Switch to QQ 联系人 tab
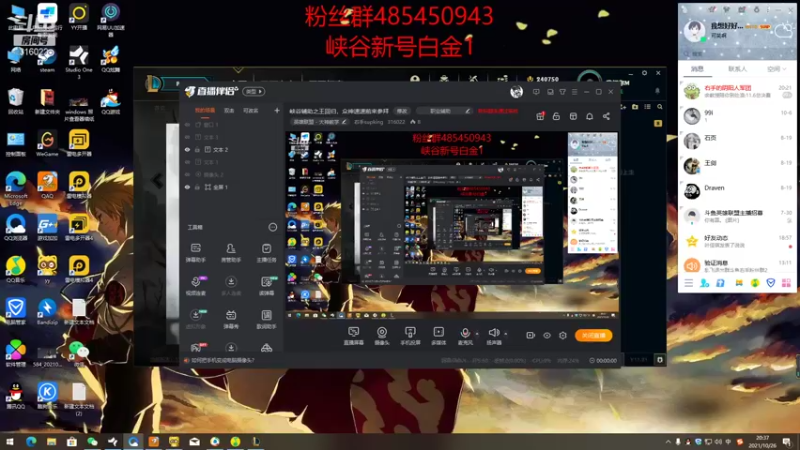The image size is (800, 450). [x=737, y=69]
